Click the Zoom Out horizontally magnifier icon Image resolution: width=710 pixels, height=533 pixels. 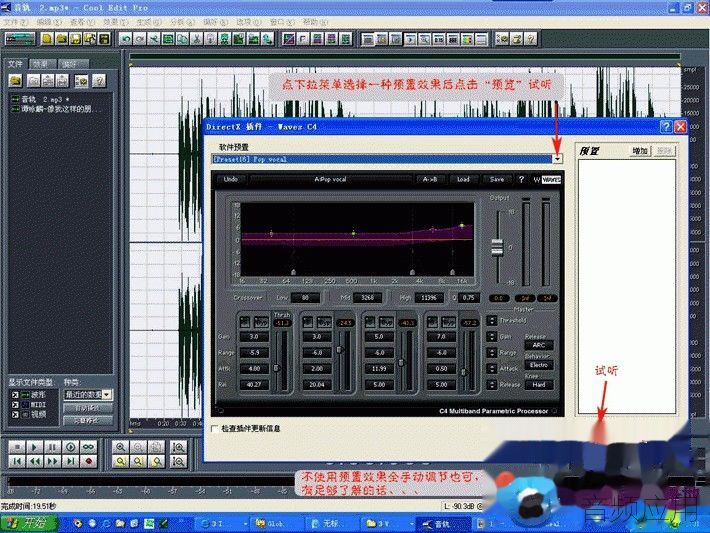(138, 447)
